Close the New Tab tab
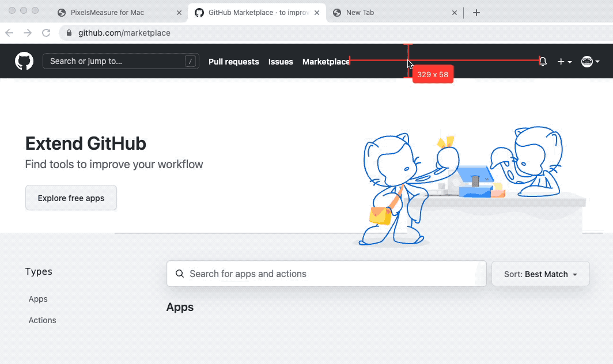The height and width of the screenshot is (364, 613). click(455, 13)
